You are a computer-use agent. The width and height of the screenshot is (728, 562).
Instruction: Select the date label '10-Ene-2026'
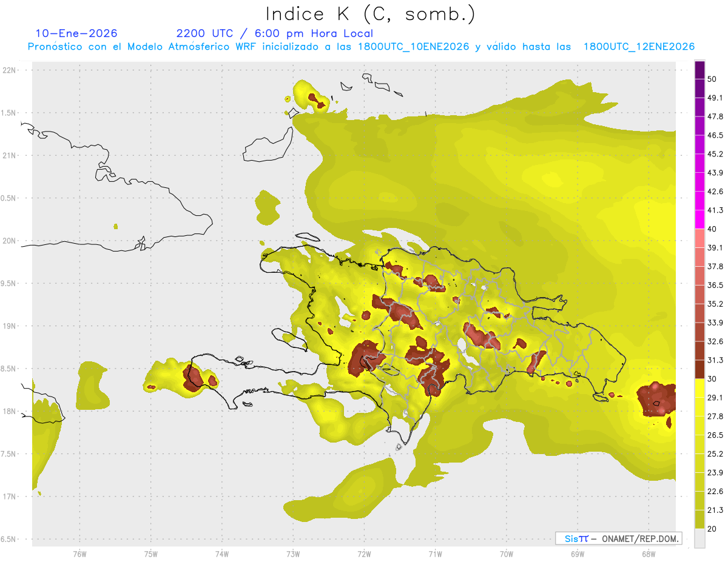tap(76, 33)
